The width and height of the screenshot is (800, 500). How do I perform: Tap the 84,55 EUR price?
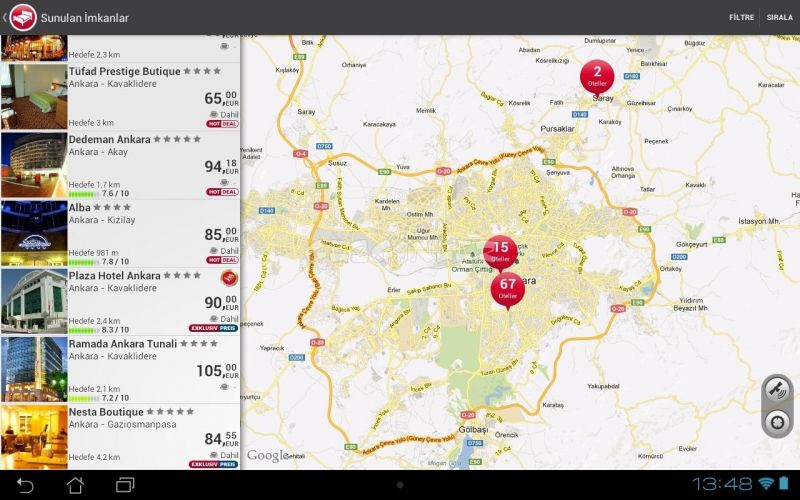221,438
